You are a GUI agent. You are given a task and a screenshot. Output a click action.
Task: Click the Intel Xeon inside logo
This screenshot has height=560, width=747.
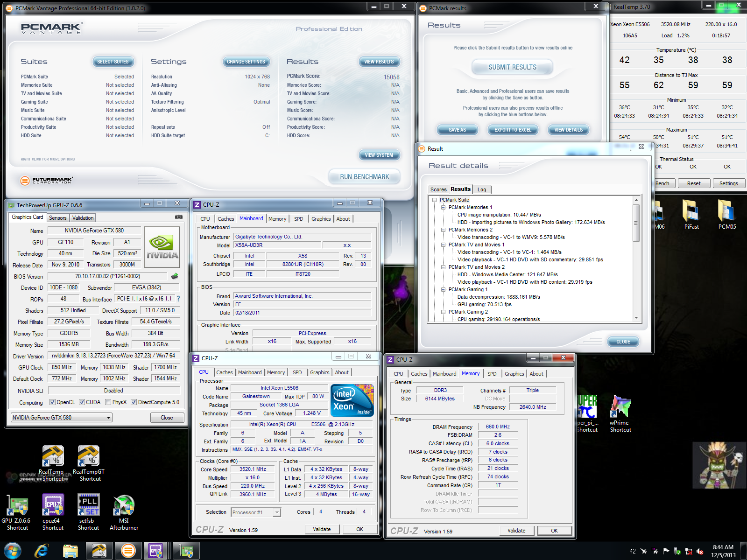point(352,400)
